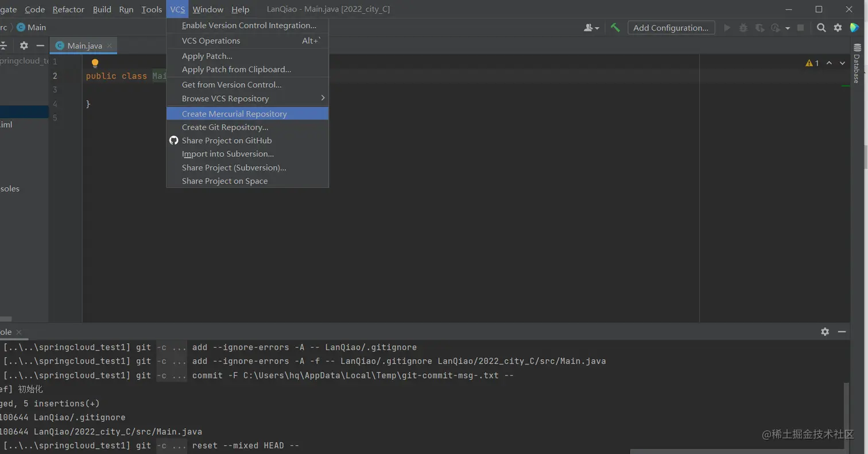Open the Refactor menu
Image resolution: width=868 pixels, height=454 pixels.
tap(68, 9)
